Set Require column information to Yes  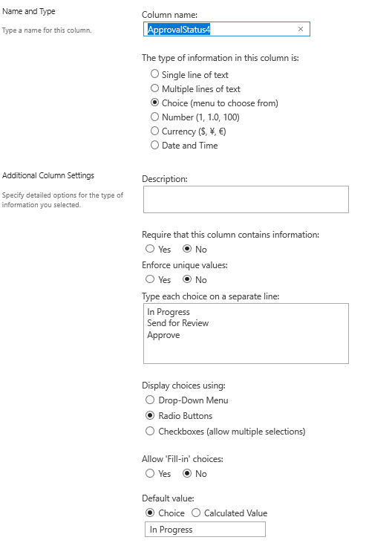tap(150, 249)
